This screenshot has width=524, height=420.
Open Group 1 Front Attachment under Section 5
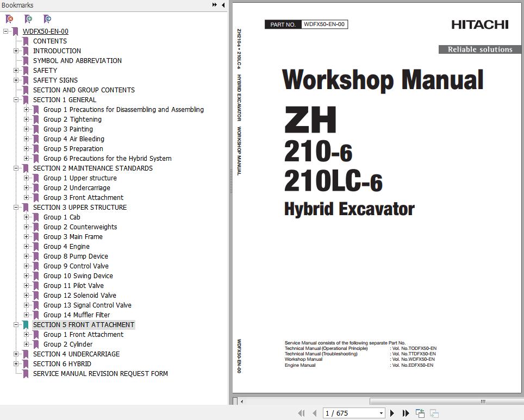coord(83,335)
